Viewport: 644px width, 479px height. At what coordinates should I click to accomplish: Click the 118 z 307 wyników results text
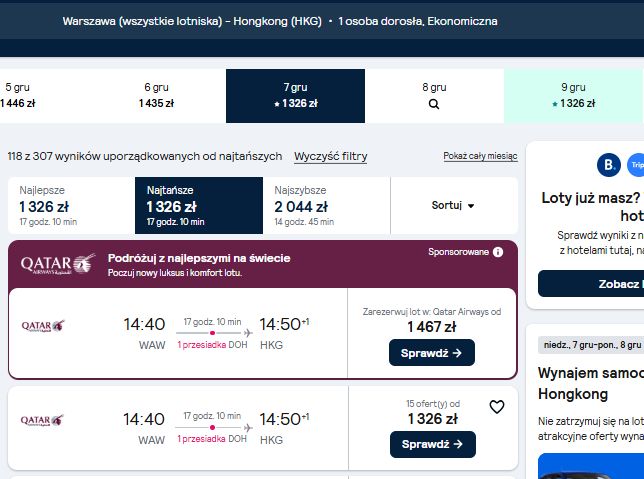[145, 156]
